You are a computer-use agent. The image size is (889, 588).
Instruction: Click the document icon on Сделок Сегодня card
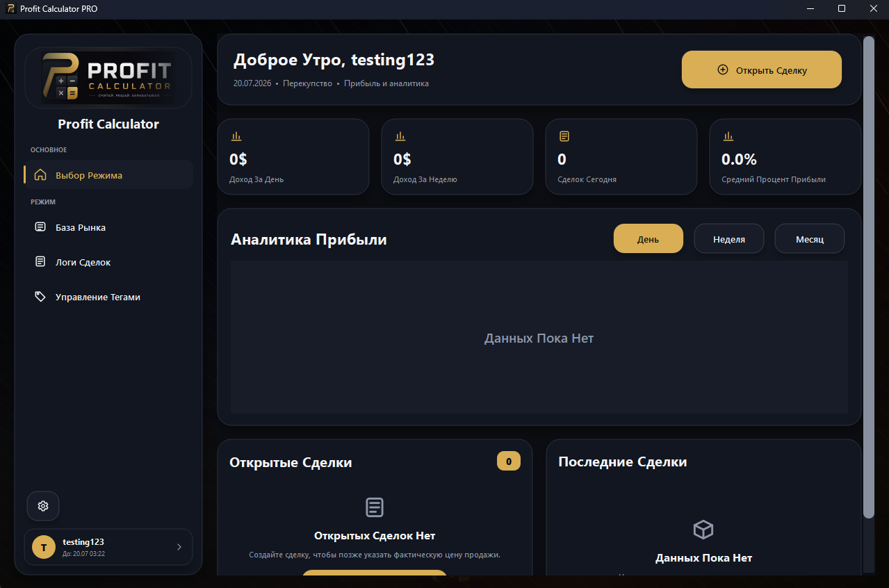pos(564,136)
